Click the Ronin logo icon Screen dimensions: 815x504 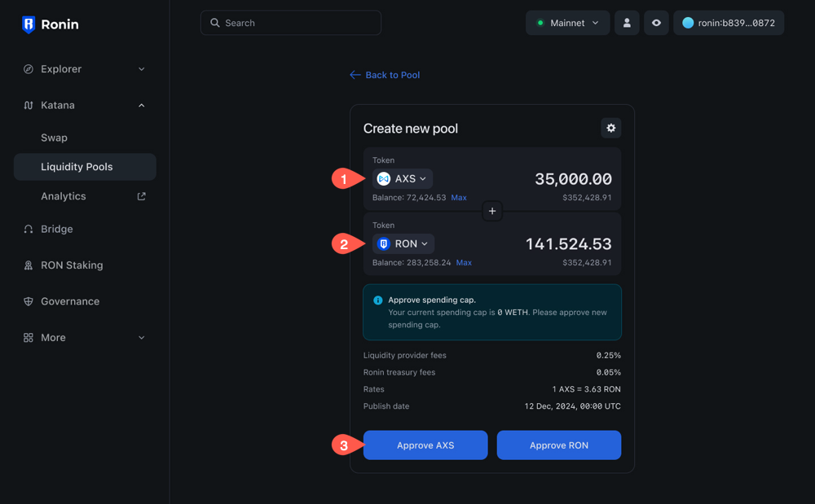pos(29,24)
